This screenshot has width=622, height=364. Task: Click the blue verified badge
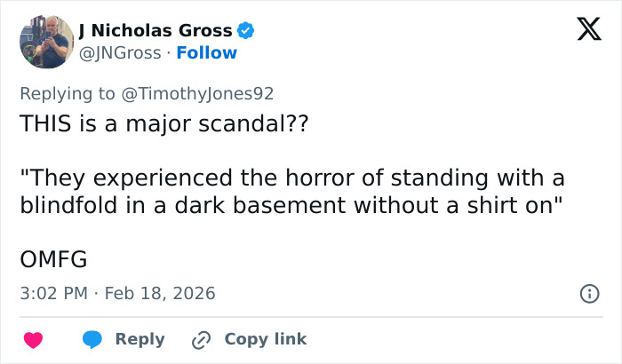pos(246,31)
